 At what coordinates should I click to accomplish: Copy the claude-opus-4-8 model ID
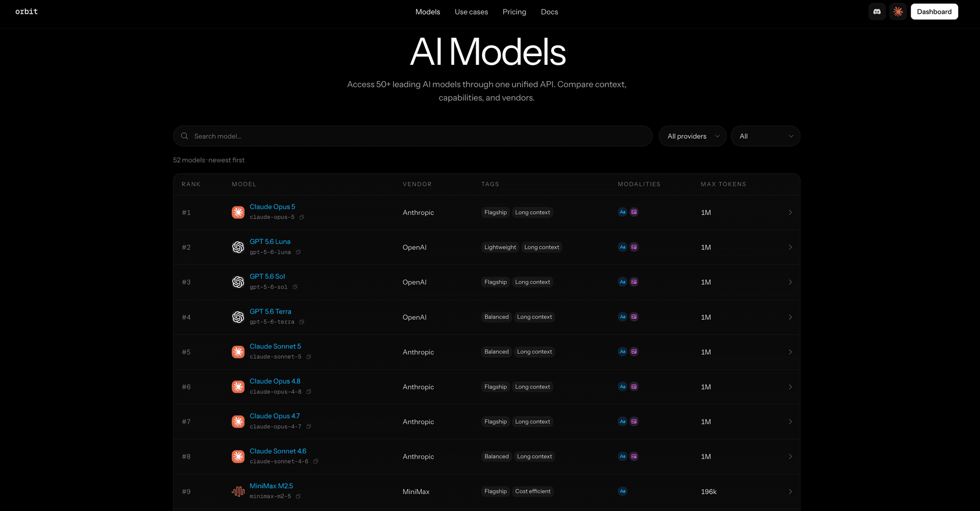309,392
